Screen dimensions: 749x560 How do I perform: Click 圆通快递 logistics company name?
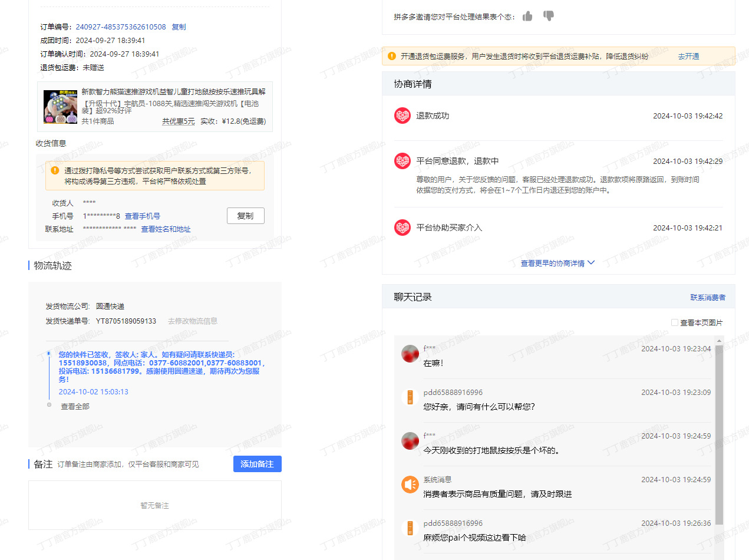pyautogui.click(x=110, y=307)
